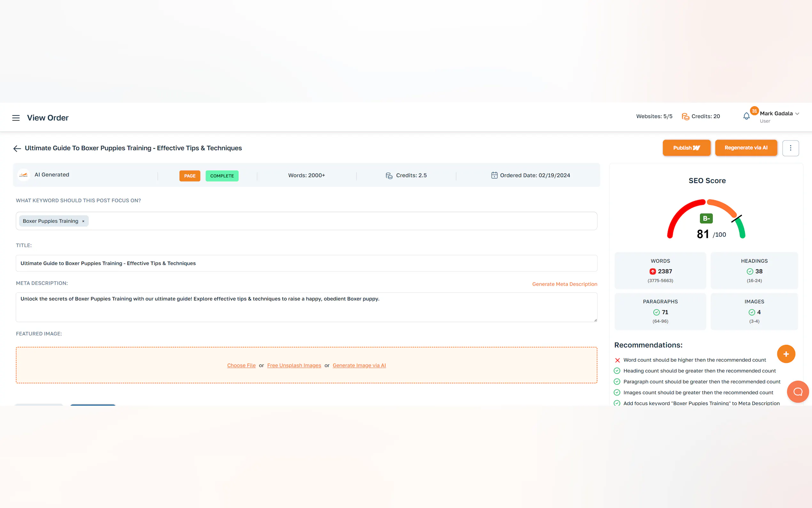
Task: Remove the Boxer Puppies Training keyword tag
Action: 83,221
